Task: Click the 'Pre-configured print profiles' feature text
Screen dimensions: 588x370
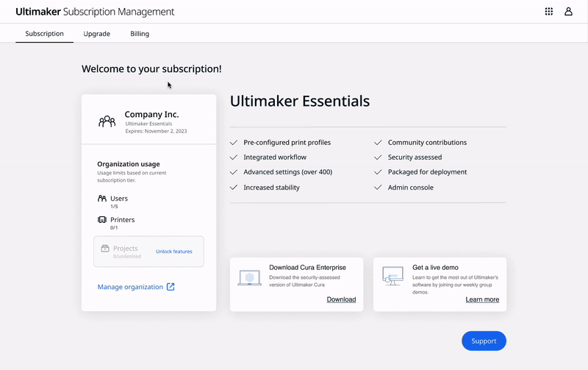Action: coord(287,143)
